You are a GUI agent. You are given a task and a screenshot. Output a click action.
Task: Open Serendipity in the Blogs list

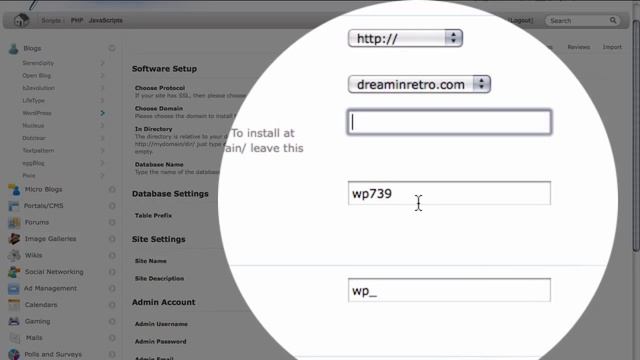pyautogui.click(x=38, y=63)
